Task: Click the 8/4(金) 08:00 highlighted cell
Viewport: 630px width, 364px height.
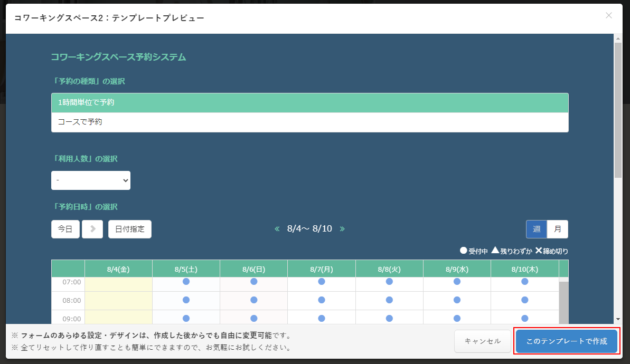Action: click(118, 300)
